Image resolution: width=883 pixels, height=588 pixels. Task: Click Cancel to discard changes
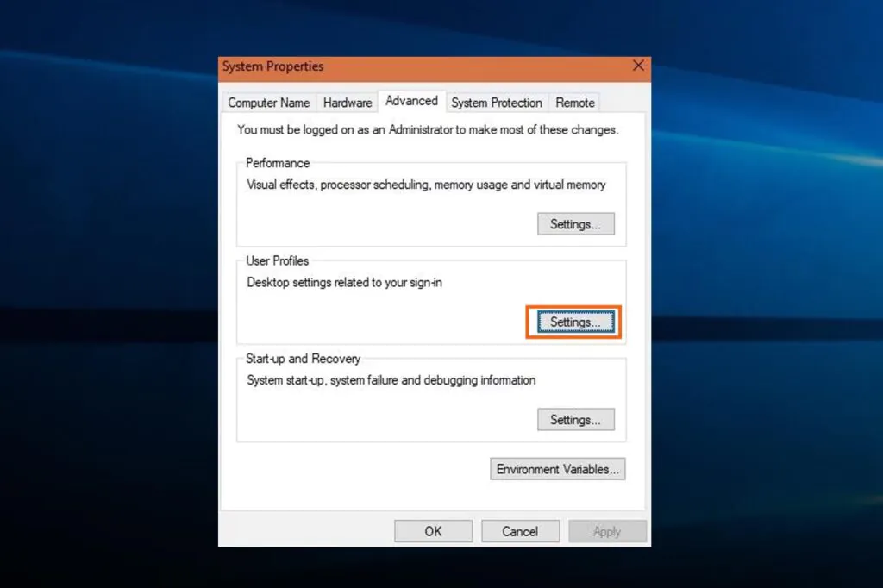[520, 531]
